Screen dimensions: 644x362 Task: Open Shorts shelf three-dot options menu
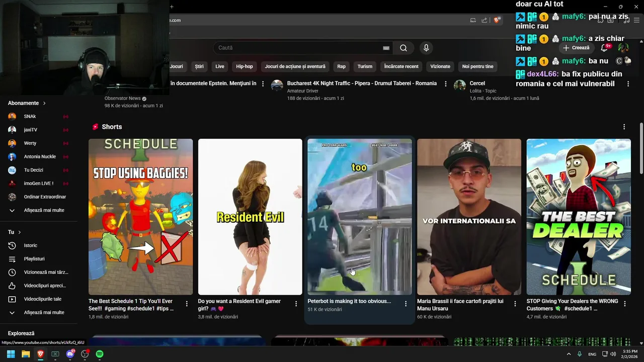624,127
